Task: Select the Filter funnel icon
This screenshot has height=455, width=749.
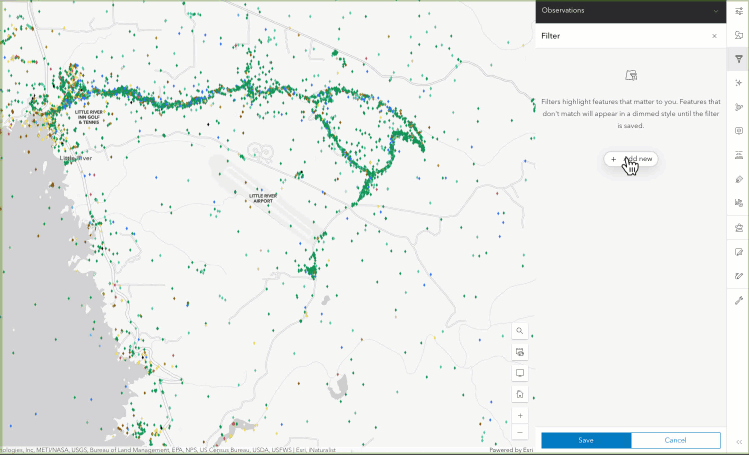Action: coord(738,59)
